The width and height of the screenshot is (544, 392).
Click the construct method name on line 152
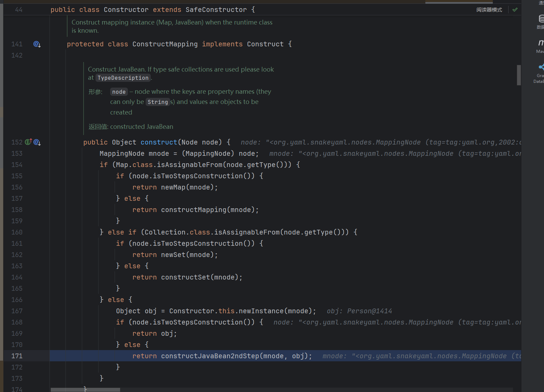pyautogui.click(x=159, y=142)
